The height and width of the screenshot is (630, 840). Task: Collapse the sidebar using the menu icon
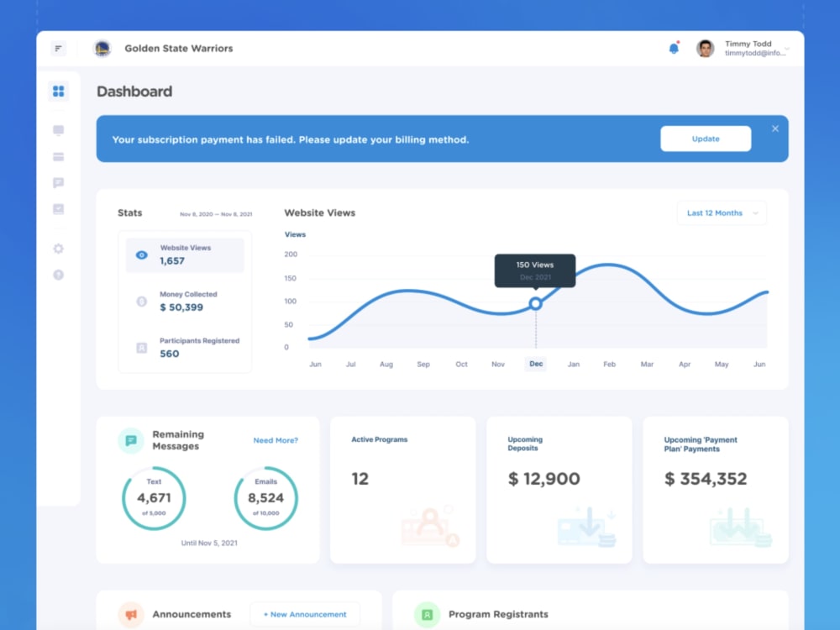[x=59, y=48]
